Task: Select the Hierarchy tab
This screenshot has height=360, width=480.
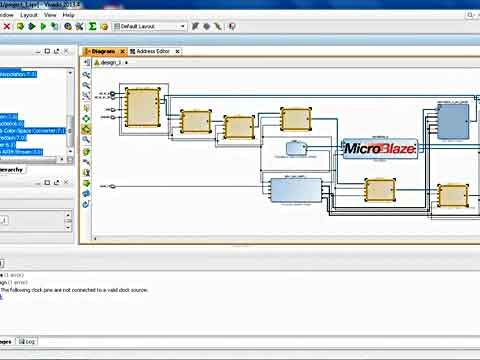Action: point(12,170)
